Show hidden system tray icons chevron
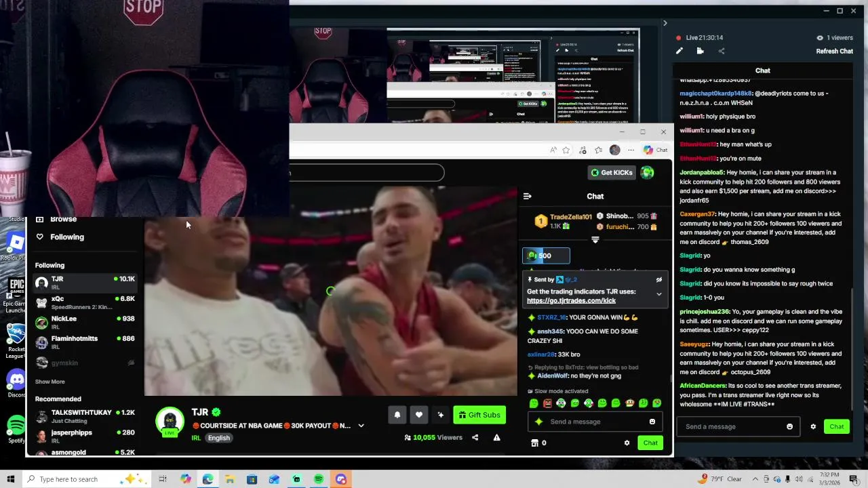The image size is (868, 488). [x=755, y=479]
